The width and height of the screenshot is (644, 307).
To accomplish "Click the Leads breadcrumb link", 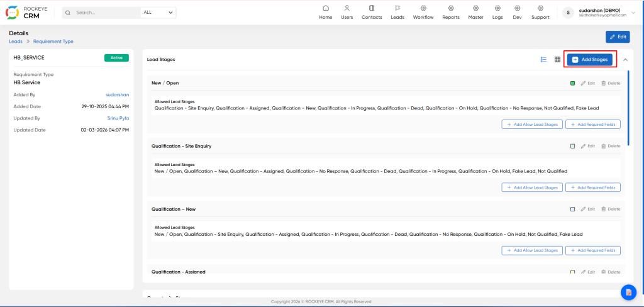I will click(16, 42).
